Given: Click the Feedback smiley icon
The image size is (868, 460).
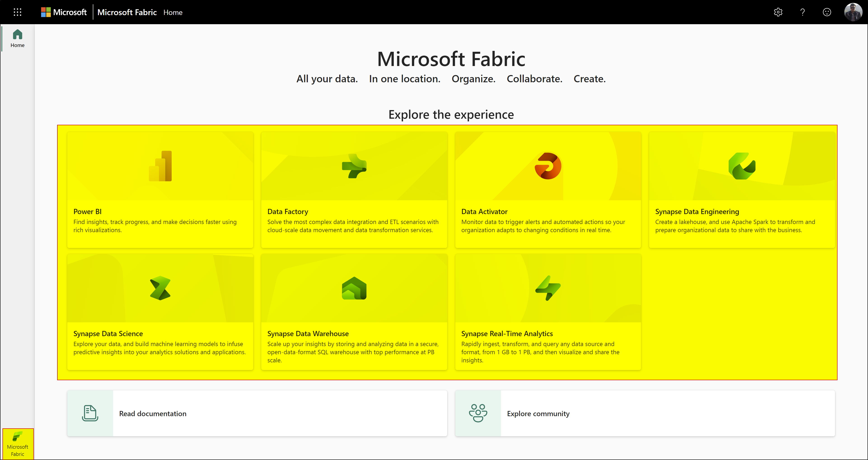Looking at the screenshot, I should tap(827, 12).
